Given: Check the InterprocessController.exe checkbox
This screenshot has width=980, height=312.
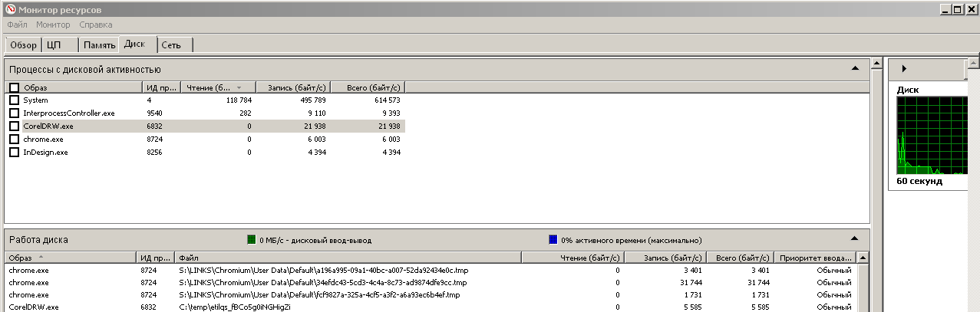Looking at the screenshot, I should click(x=14, y=113).
